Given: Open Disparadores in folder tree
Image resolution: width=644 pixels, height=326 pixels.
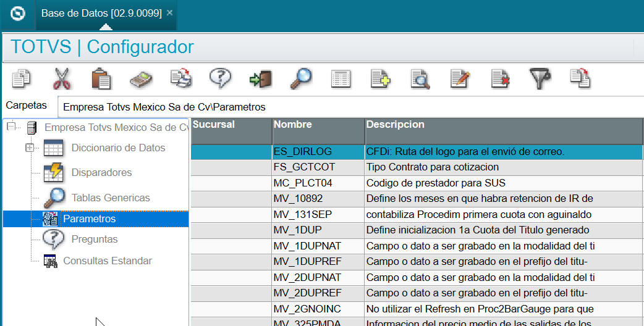Looking at the screenshot, I should (x=101, y=172).
